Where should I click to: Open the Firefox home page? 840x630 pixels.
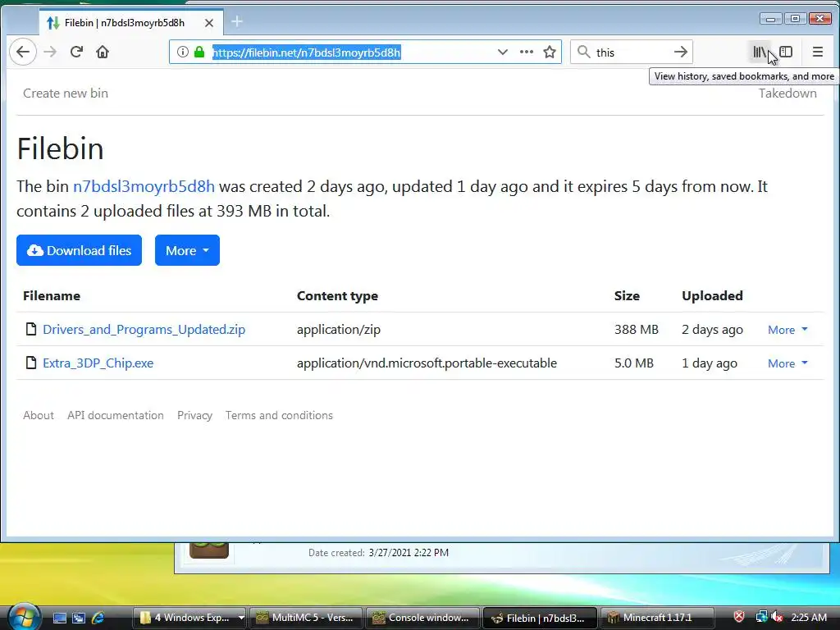(103, 52)
